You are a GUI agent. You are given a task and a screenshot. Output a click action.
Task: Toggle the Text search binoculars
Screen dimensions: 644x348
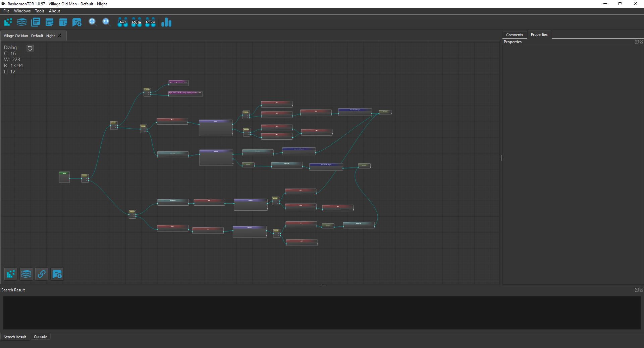pyautogui.click(x=123, y=22)
